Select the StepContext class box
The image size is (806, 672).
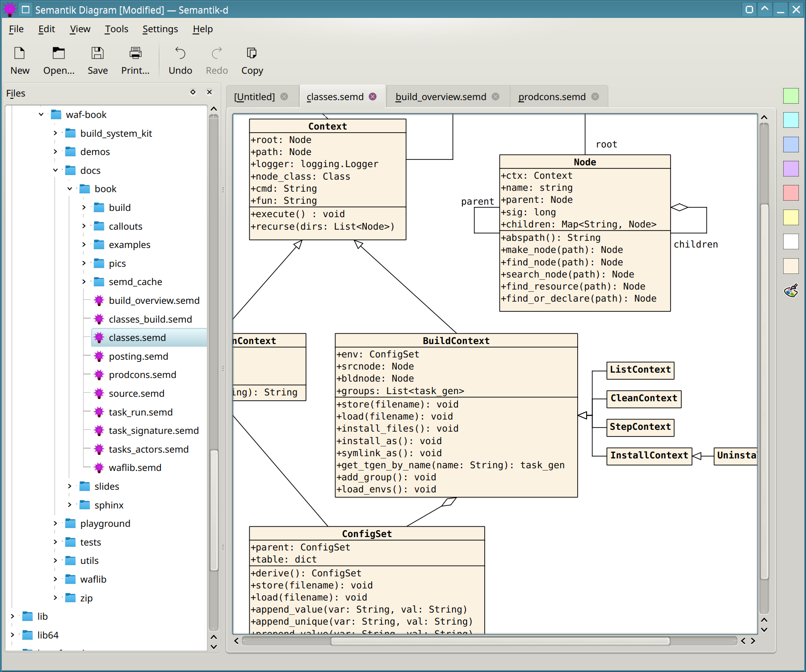[640, 427]
